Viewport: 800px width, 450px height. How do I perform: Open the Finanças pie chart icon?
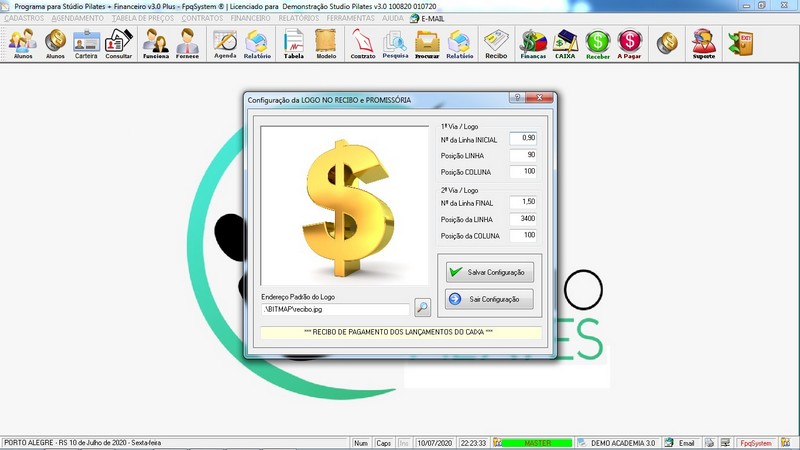[533, 44]
